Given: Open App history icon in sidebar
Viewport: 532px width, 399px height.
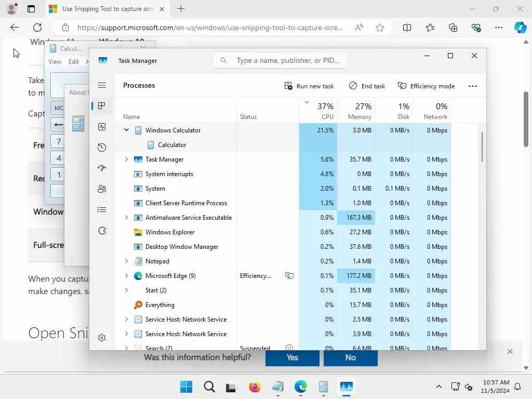Looking at the screenshot, I should tap(102, 147).
